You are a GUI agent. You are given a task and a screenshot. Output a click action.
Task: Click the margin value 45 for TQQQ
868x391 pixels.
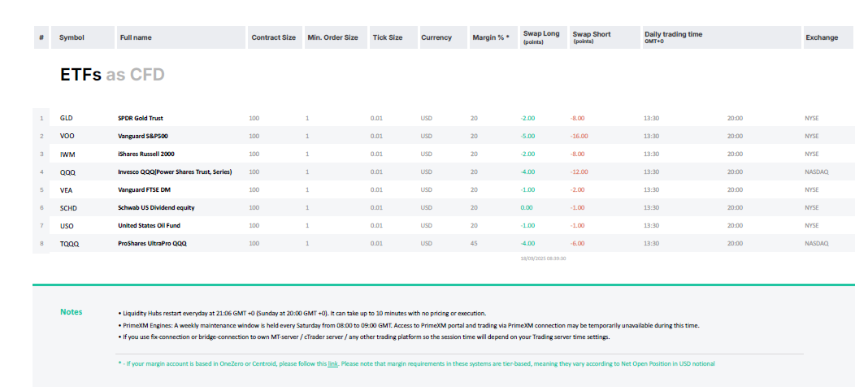tap(474, 243)
